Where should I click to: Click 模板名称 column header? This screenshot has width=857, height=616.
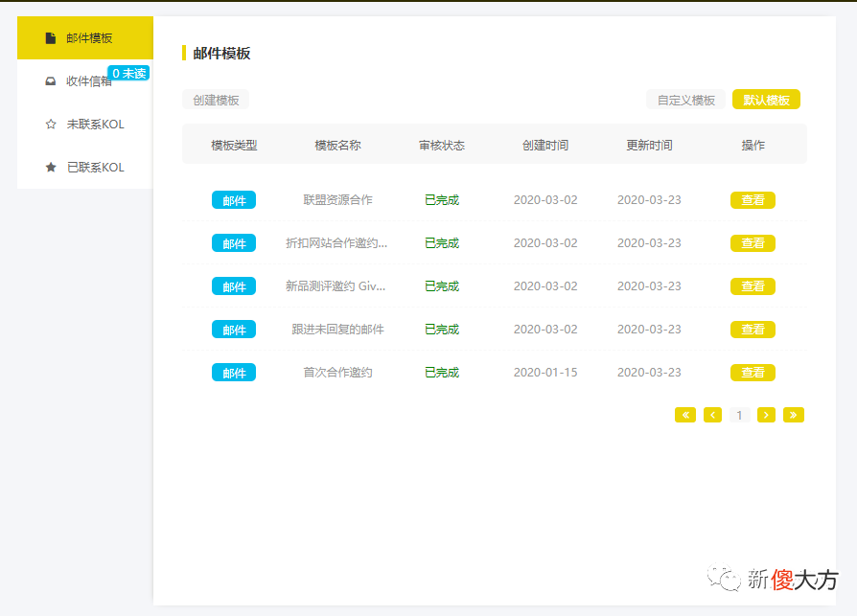pyautogui.click(x=337, y=146)
